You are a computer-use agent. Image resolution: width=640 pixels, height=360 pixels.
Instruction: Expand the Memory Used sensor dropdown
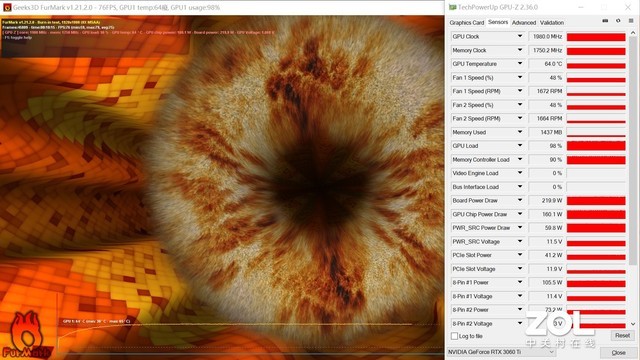tap(520, 132)
